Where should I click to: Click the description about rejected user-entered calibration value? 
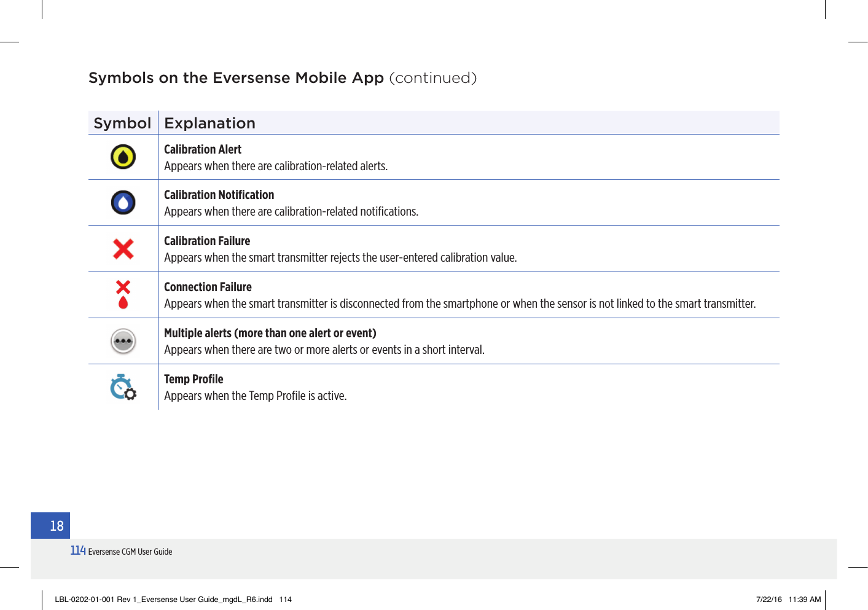click(340, 257)
